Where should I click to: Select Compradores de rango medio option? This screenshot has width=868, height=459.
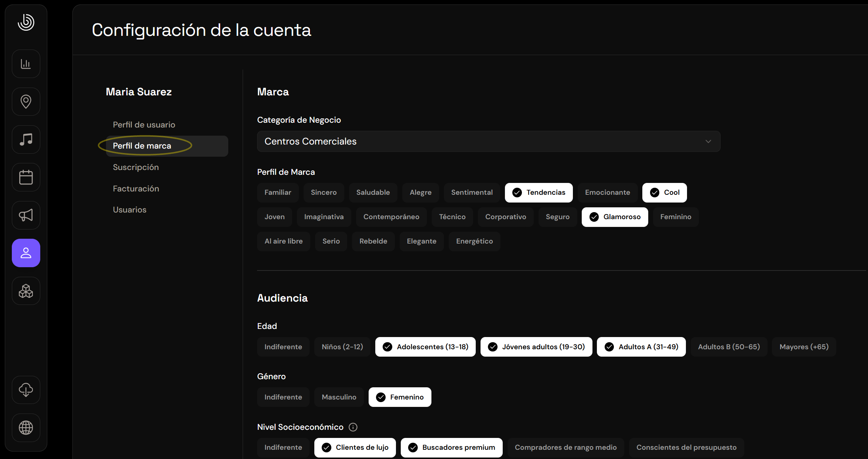(566, 448)
